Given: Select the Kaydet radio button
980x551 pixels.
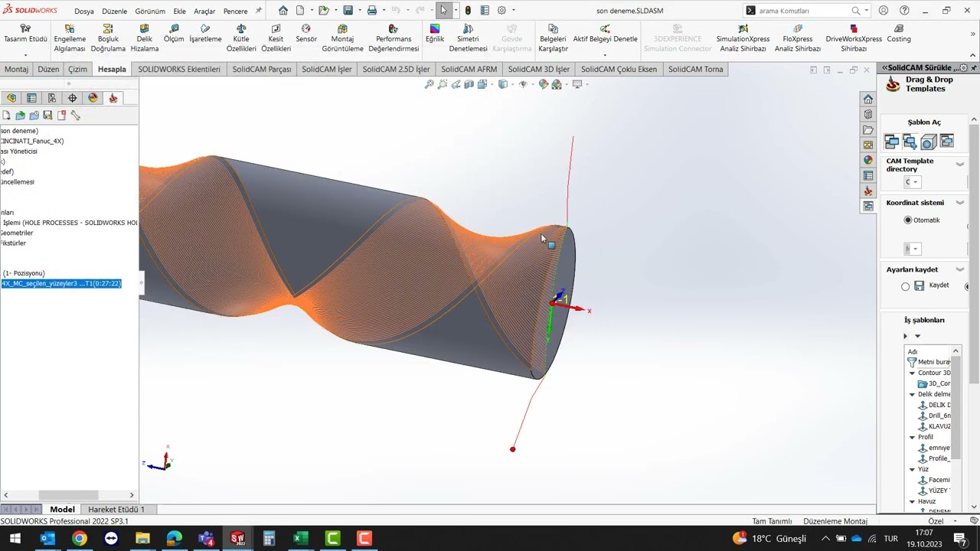Looking at the screenshot, I should click(906, 286).
